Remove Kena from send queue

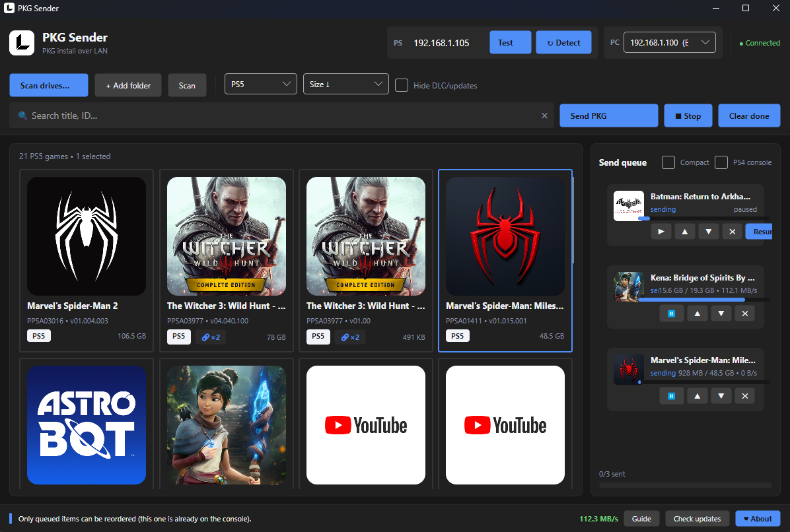[x=744, y=314]
